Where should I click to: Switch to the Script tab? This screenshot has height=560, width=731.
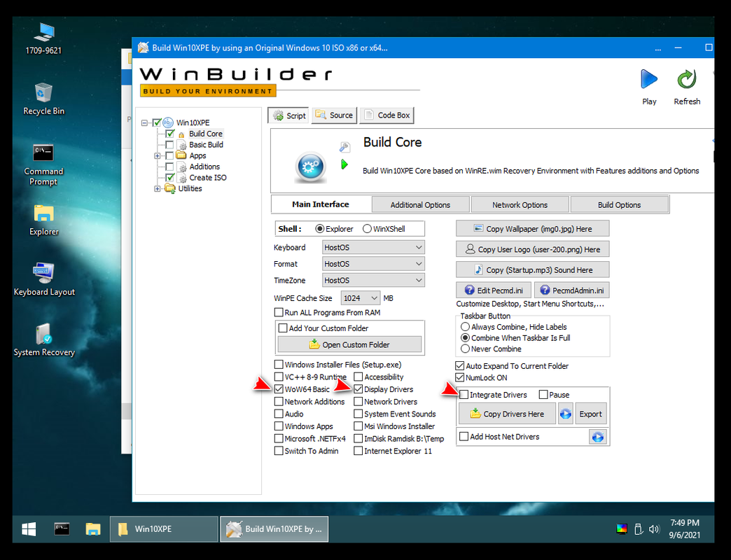coord(289,115)
